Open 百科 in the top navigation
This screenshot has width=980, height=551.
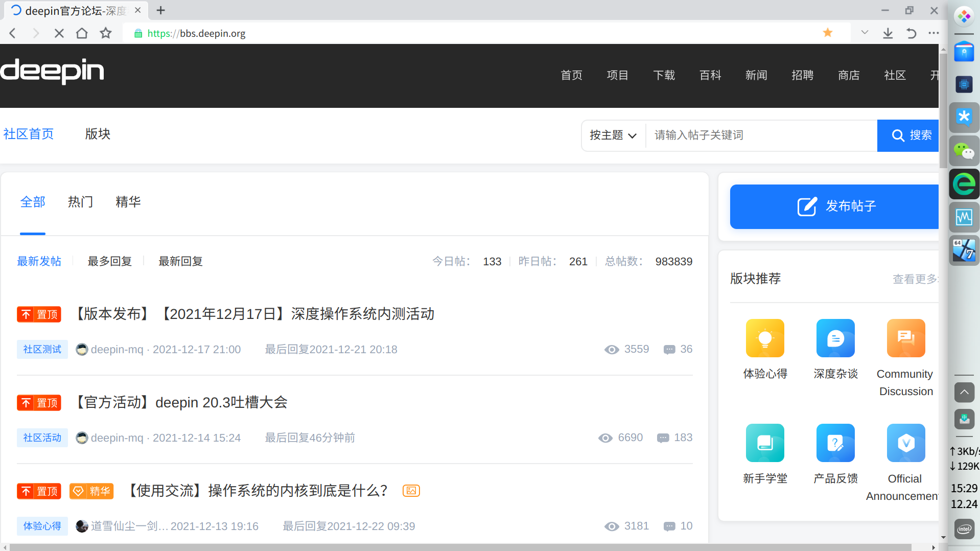(710, 76)
